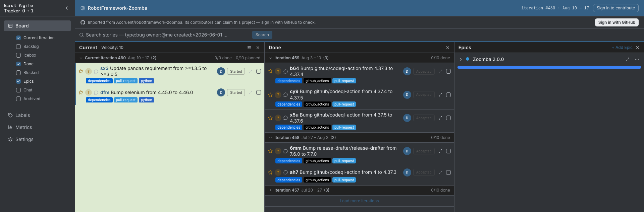The image size is (644, 212).
Task: Click the Started state button on sx3
Action: (x=236, y=71)
